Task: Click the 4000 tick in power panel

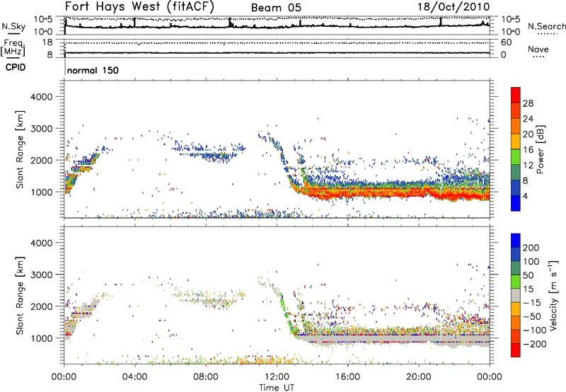Action: pyautogui.click(x=41, y=97)
